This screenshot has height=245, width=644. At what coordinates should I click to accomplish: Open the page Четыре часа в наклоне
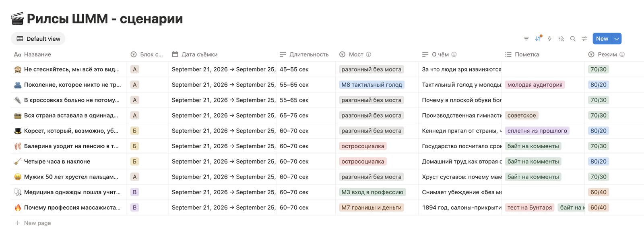tap(57, 162)
